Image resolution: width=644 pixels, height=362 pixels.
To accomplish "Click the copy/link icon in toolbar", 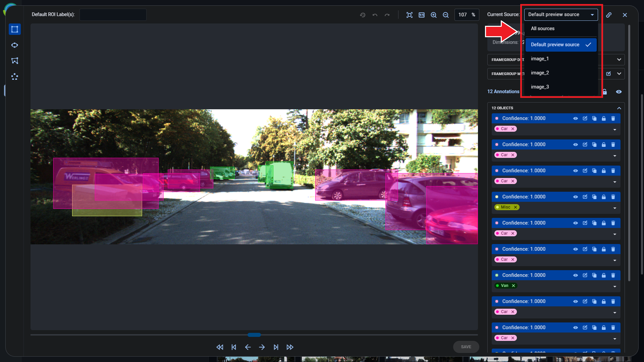I will [x=609, y=15].
